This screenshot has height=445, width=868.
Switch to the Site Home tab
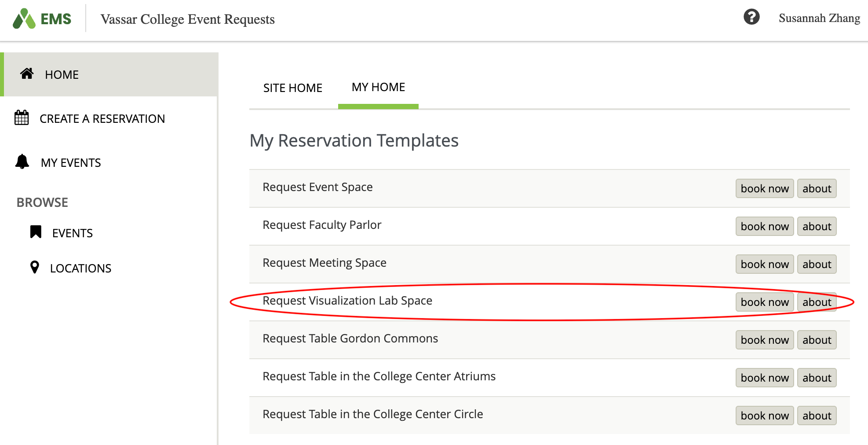point(292,88)
